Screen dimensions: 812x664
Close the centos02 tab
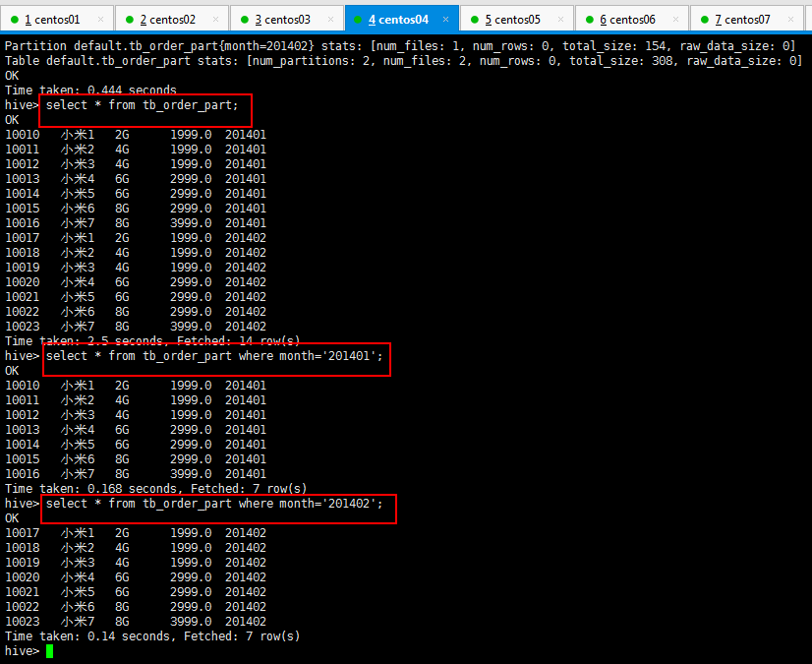pos(215,20)
